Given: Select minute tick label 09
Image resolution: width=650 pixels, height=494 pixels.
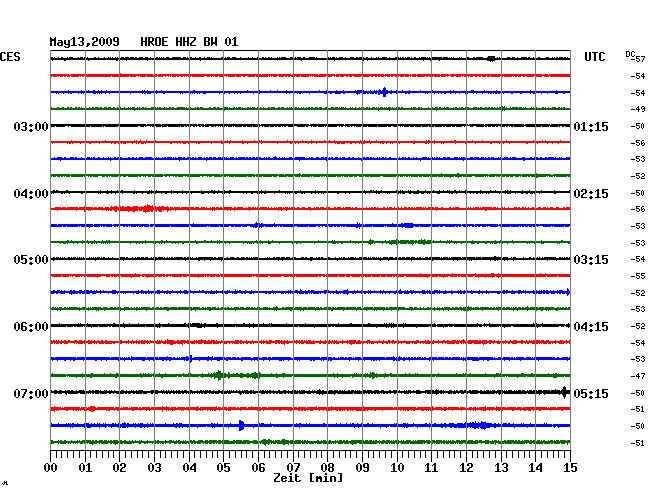Looking at the screenshot, I should coord(362,467).
